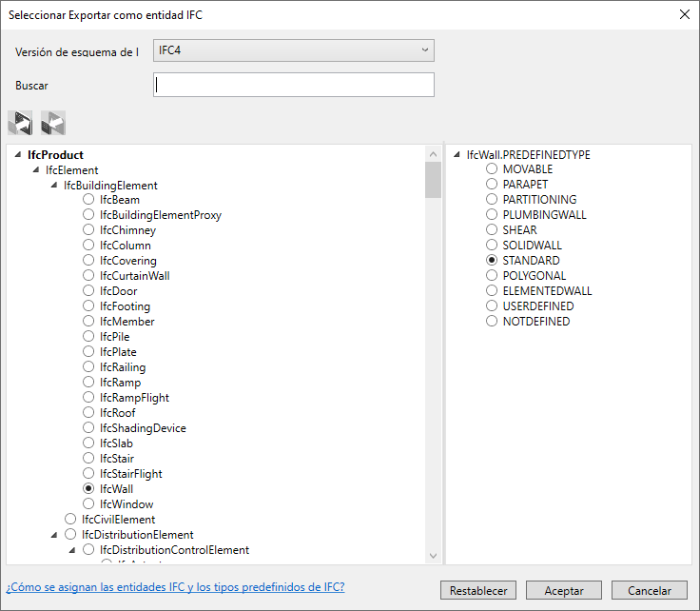Open the IFC schema version dropdown
Viewport: 700px width, 611px height.
[x=293, y=50]
